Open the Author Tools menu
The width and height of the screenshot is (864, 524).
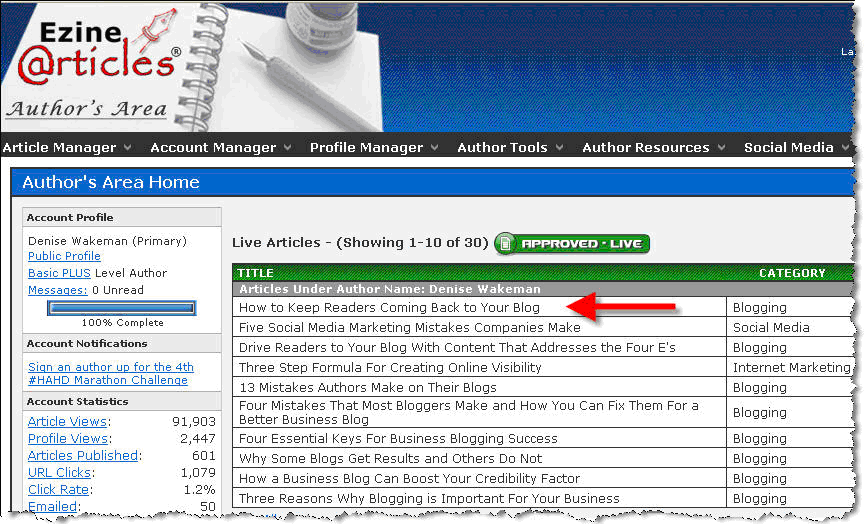pyautogui.click(x=502, y=147)
